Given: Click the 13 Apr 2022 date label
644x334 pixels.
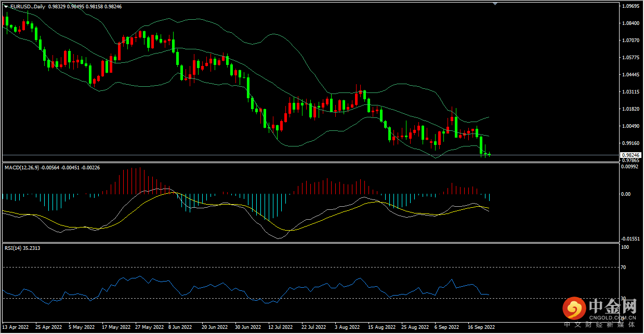Looking at the screenshot, I should tap(15, 327).
